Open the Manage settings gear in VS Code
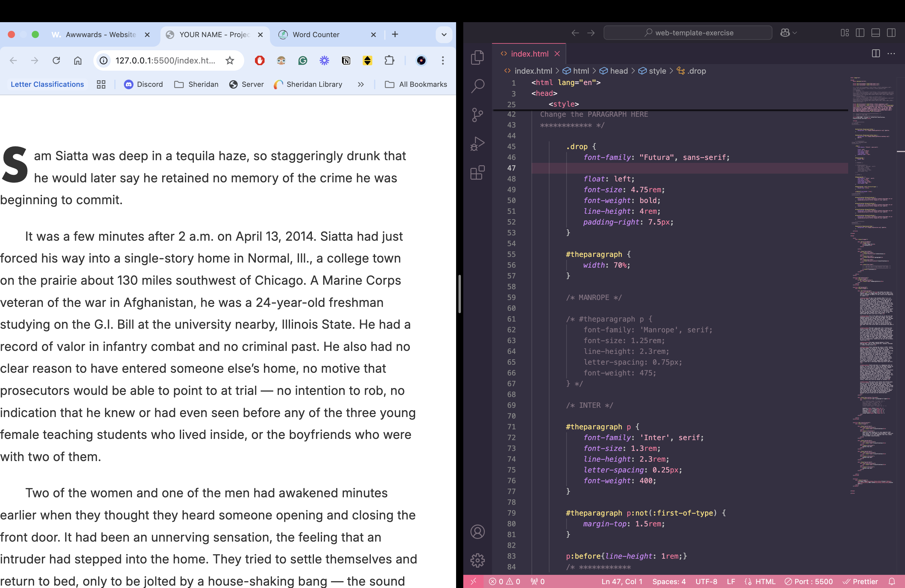Screen dimensions: 905x588 [478, 560]
